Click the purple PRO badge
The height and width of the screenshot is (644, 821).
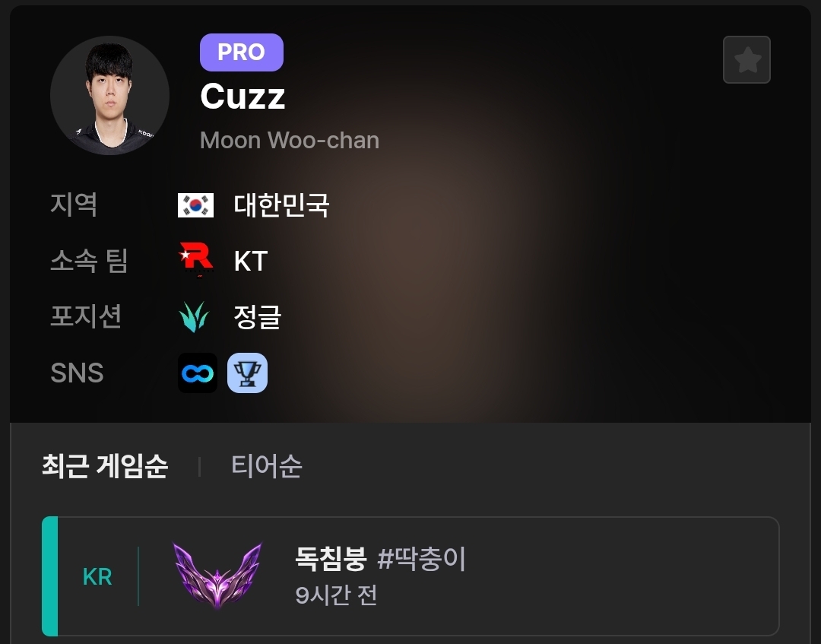tap(242, 52)
